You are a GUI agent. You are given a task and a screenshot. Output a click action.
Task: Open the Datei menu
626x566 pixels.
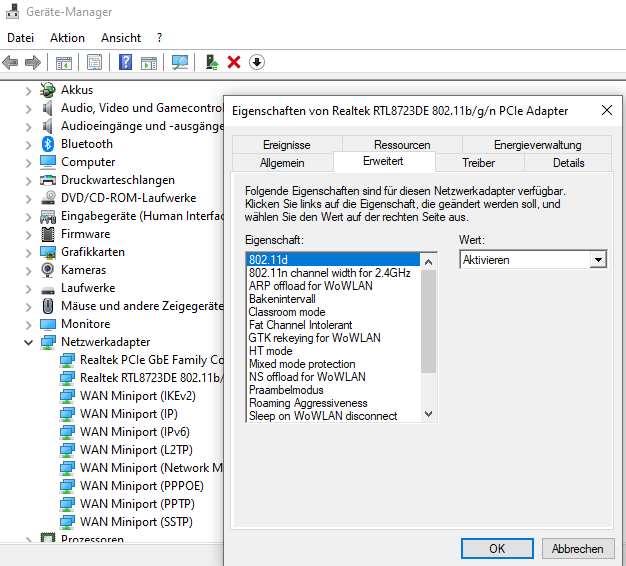20,38
